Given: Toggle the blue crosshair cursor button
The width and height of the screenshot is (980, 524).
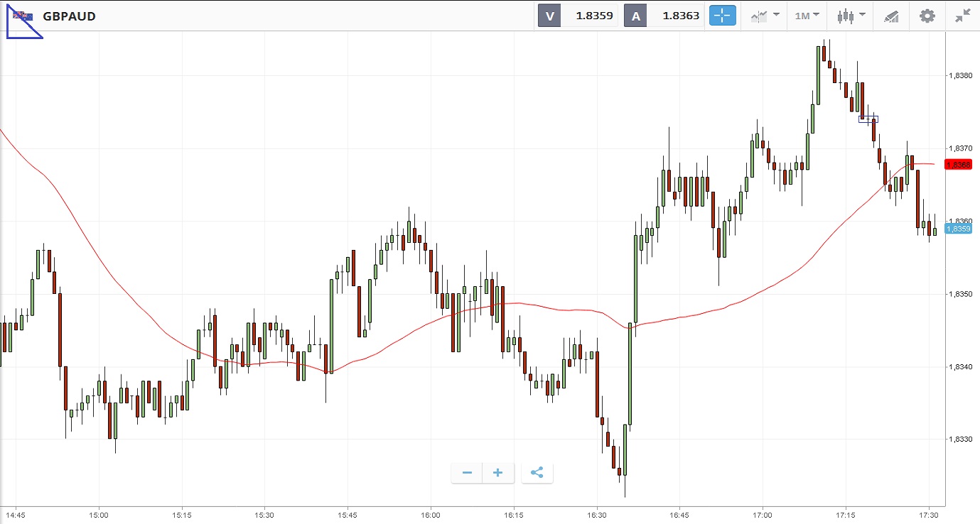Looking at the screenshot, I should 723,16.
